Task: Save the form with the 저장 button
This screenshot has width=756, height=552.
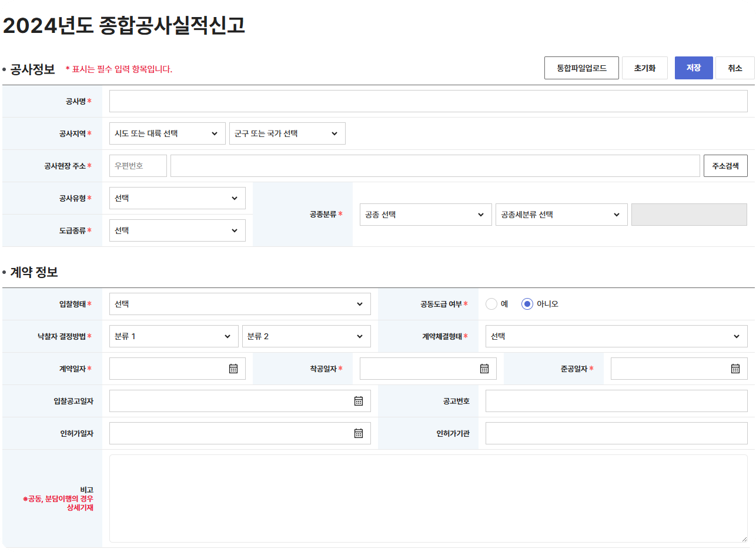Action: [x=693, y=68]
